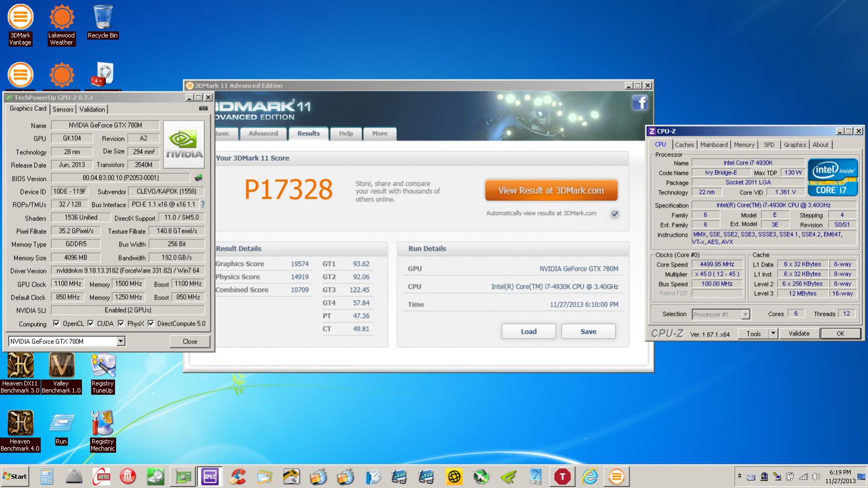Switch to the SPD tab in CPU-Z
The height and width of the screenshot is (488, 868).
coord(769,145)
